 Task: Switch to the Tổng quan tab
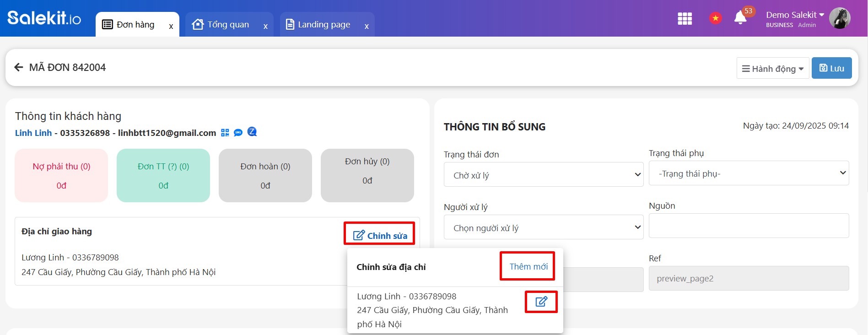[227, 25]
